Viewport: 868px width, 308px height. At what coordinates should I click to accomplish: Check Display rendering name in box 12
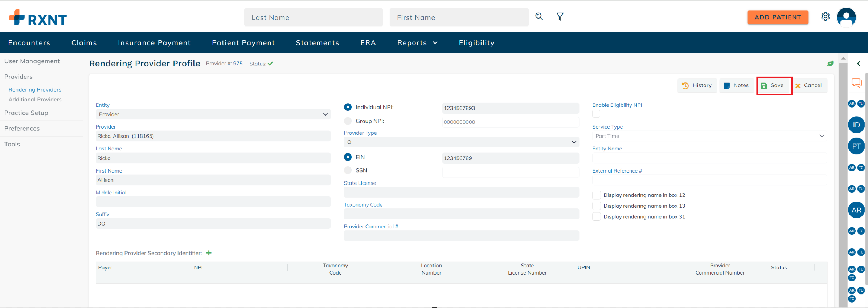tap(596, 195)
